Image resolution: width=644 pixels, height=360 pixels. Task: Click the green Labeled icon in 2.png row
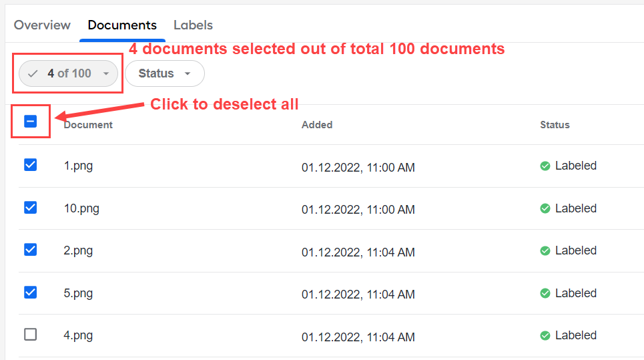click(x=545, y=250)
